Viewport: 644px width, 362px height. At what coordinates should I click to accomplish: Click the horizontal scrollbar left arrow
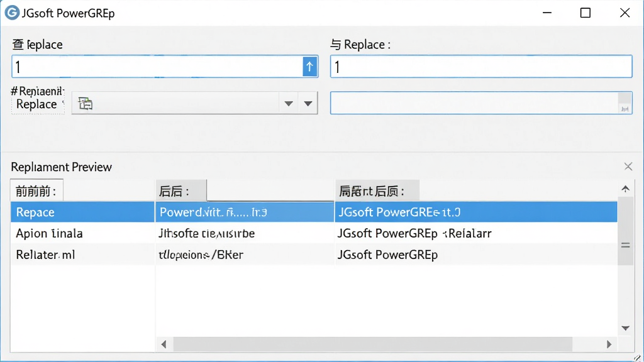(164, 344)
